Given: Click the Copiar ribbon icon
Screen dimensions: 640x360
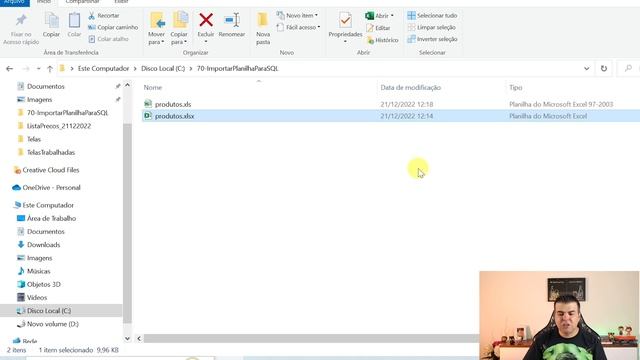Looking at the screenshot, I should click(x=51, y=25).
